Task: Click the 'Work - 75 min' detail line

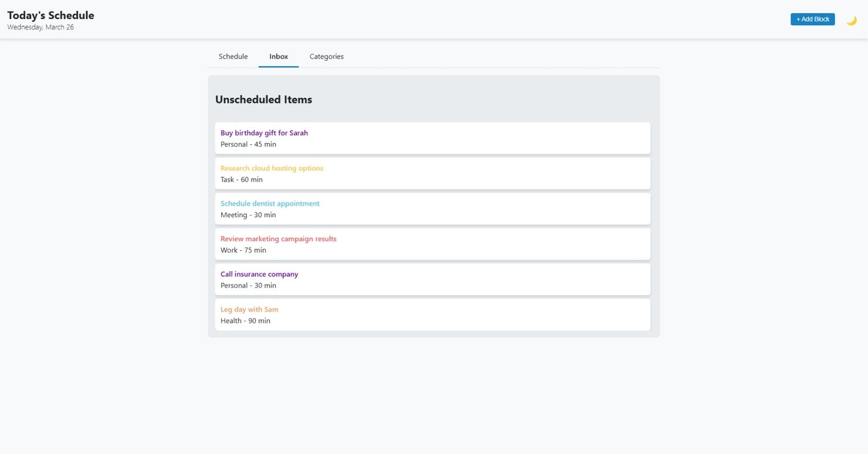Action: tap(243, 250)
